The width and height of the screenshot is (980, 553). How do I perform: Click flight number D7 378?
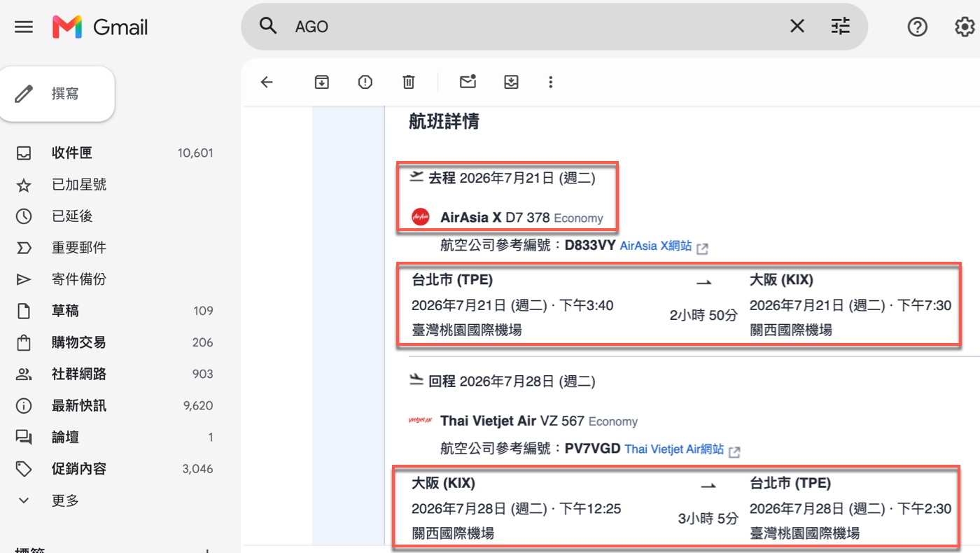point(527,217)
